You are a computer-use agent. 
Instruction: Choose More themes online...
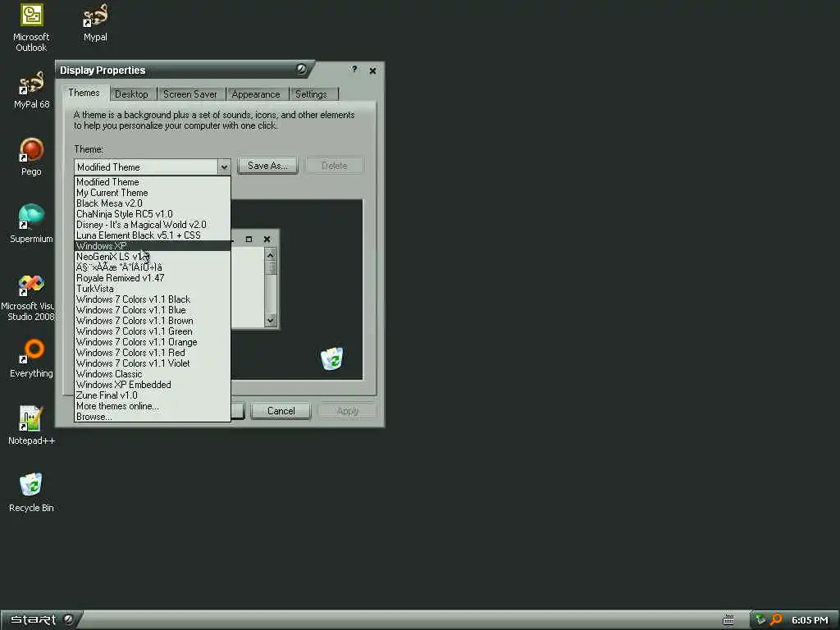[152, 406]
